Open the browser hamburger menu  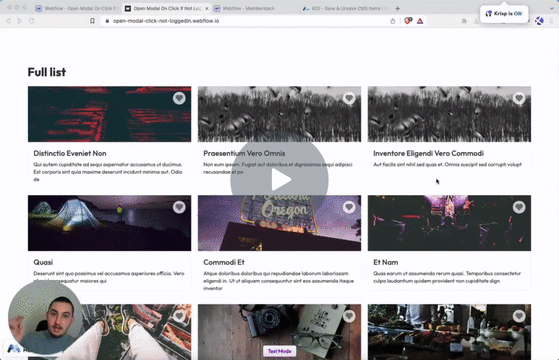click(x=551, y=21)
